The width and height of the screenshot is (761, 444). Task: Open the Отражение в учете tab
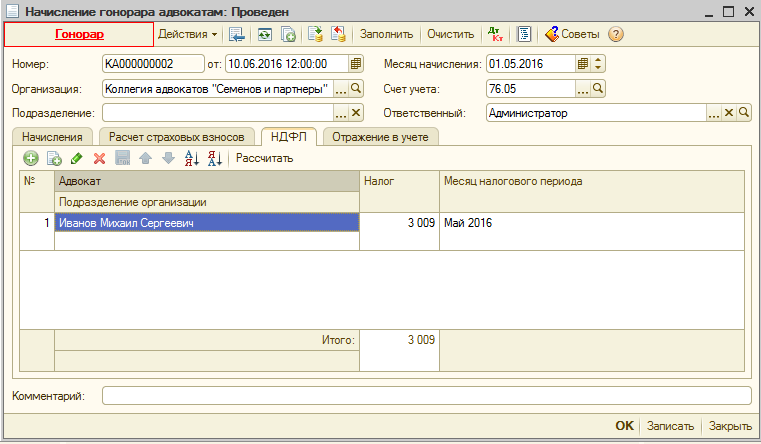click(381, 137)
